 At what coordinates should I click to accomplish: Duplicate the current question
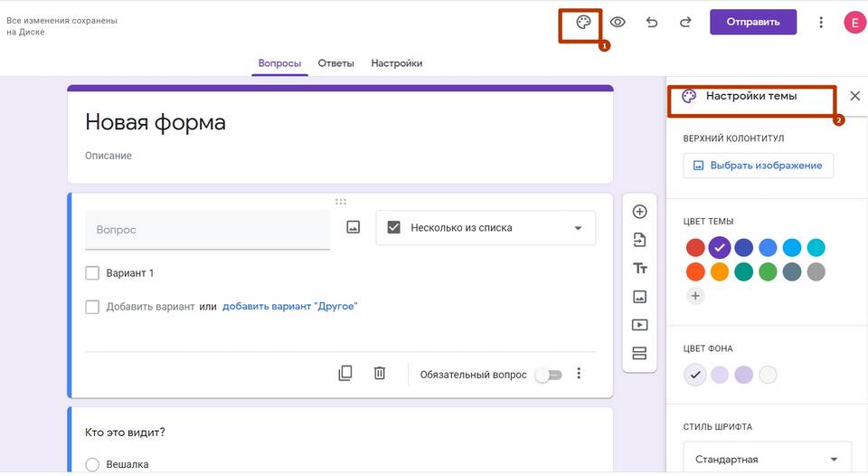345,373
